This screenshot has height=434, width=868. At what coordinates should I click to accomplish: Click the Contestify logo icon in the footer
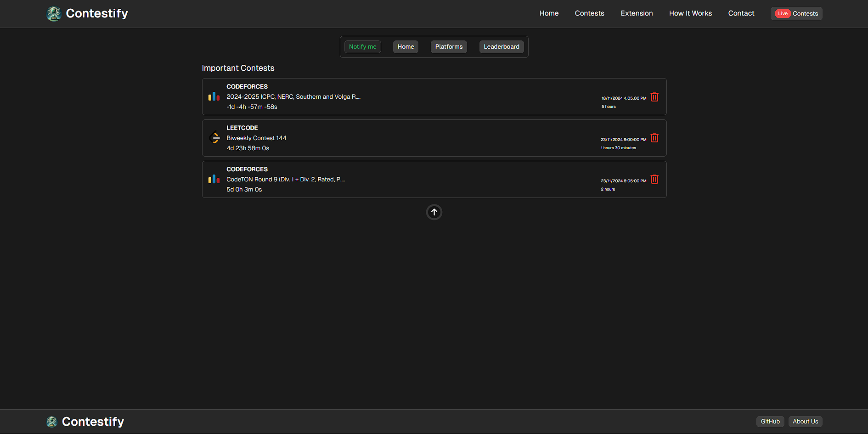coord(52,421)
